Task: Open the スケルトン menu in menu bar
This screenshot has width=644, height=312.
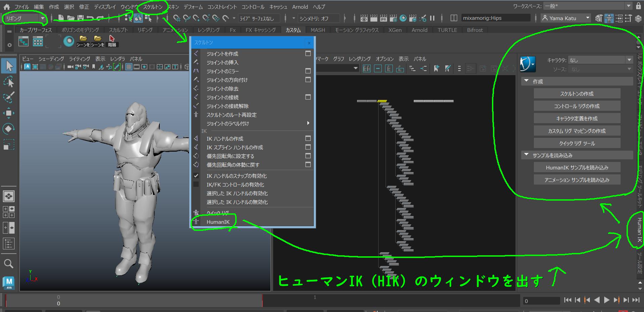Action: click(153, 7)
